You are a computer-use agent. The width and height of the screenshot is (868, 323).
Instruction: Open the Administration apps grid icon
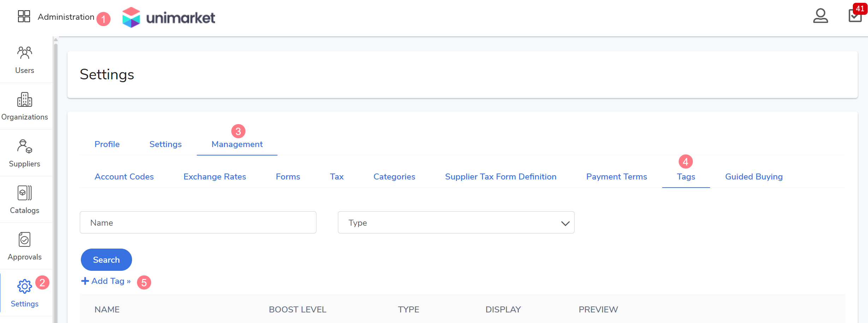[24, 16]
